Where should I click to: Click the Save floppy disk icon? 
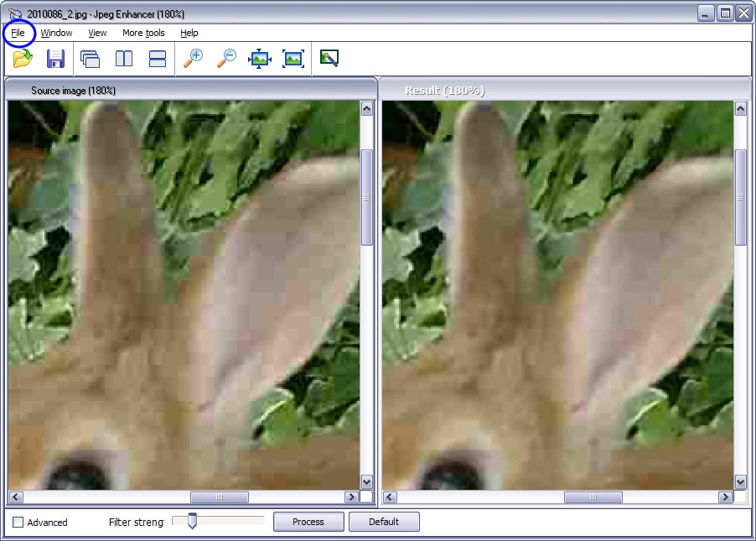[55, 59]
